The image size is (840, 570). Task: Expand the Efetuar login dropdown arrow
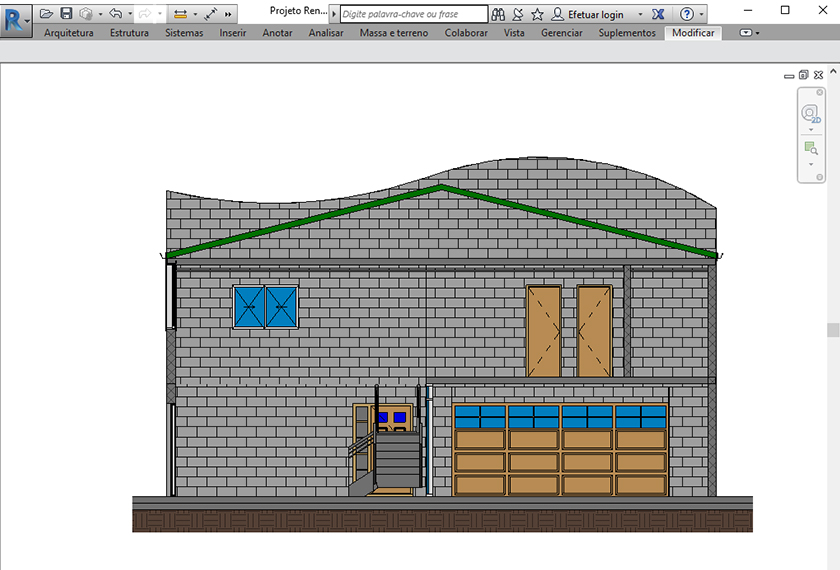click(x=641, y=15)
